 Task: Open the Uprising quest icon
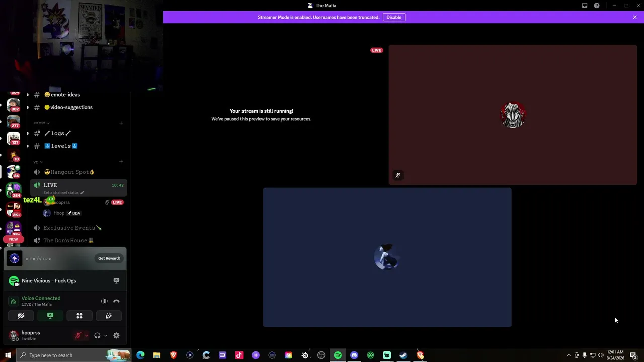click(x=14, y=258)
